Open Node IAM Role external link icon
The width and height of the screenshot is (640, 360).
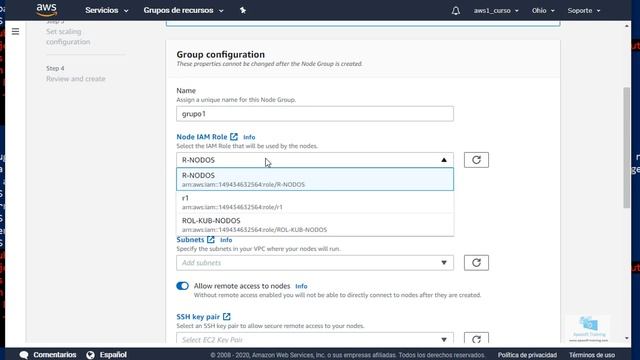click(234, 137)
